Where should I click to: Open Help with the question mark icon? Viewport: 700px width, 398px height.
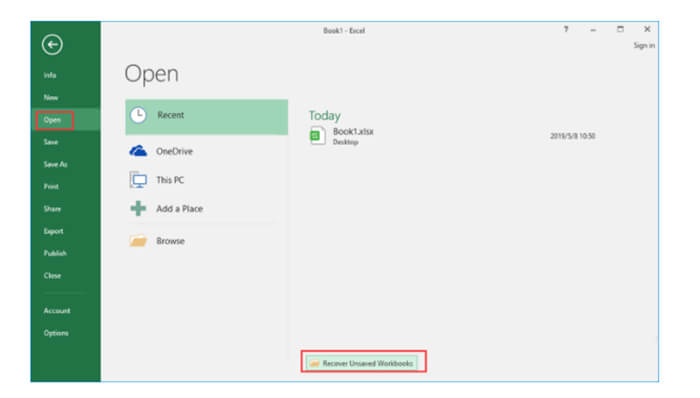(x=566, y=29)
